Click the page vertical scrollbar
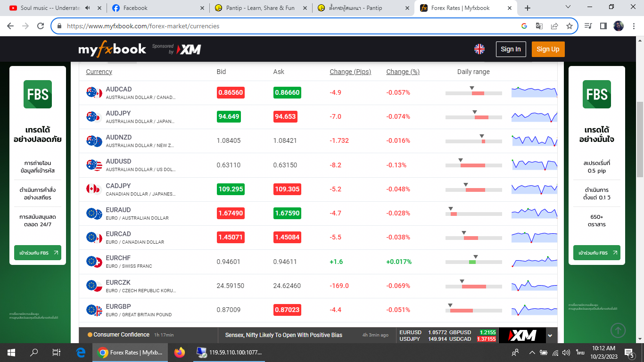644x362 pixels. click(640, 139)
